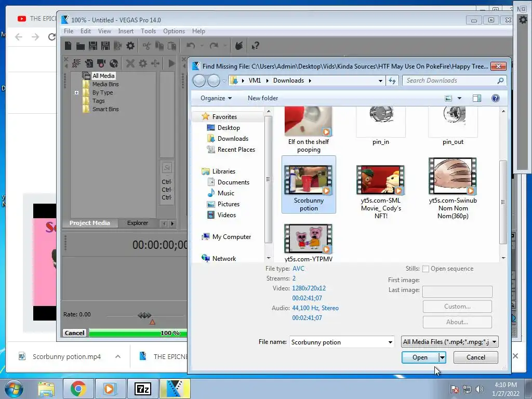Click the Save As icon in VEGAS toolbar

pos(105,46)
